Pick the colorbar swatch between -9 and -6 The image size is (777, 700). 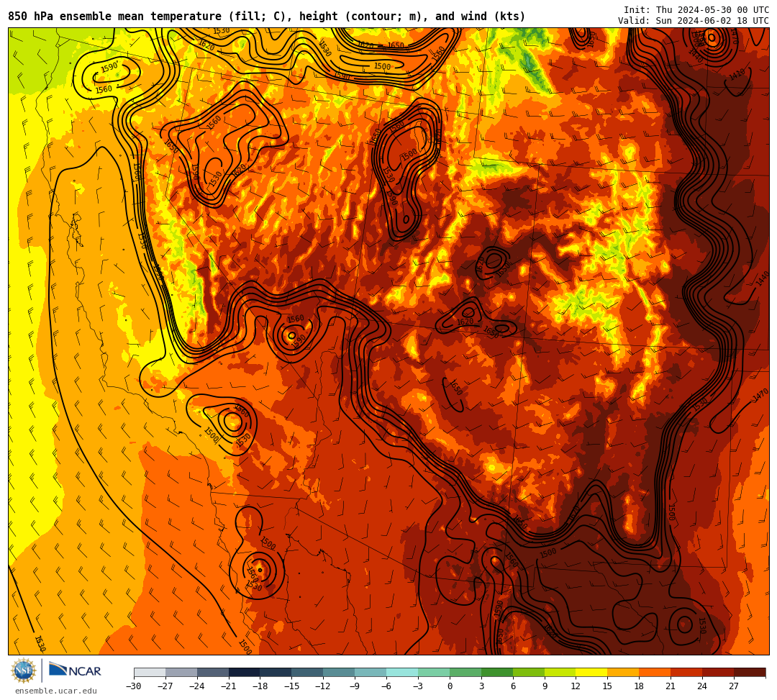[x=371, y=672]
